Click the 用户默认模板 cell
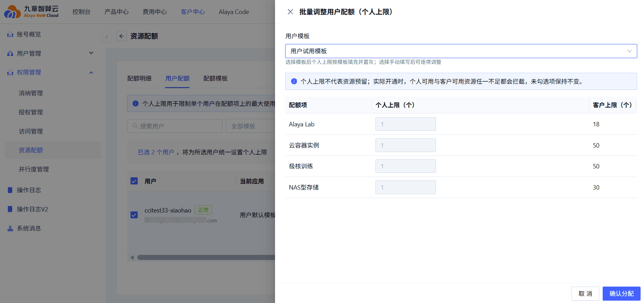Screen dimensions: 644x303 [257, 215]
